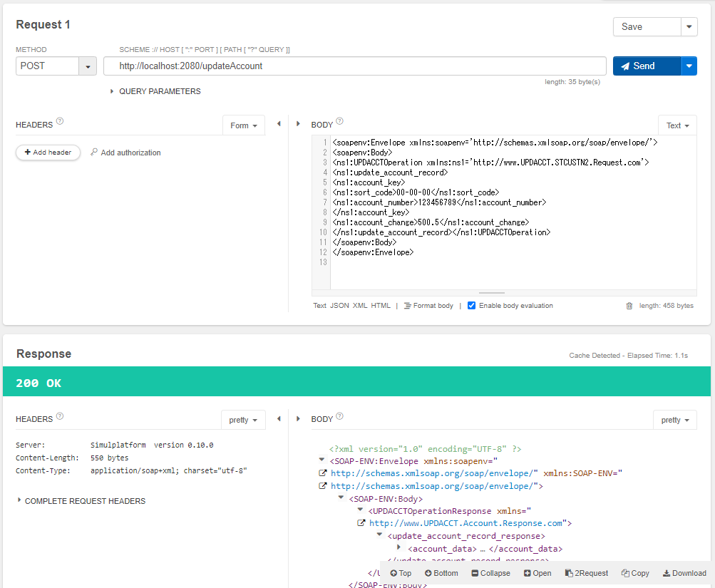Screen dimensions: 715x588
Task: Click the body editor resize handle
Action: (492, 293)
